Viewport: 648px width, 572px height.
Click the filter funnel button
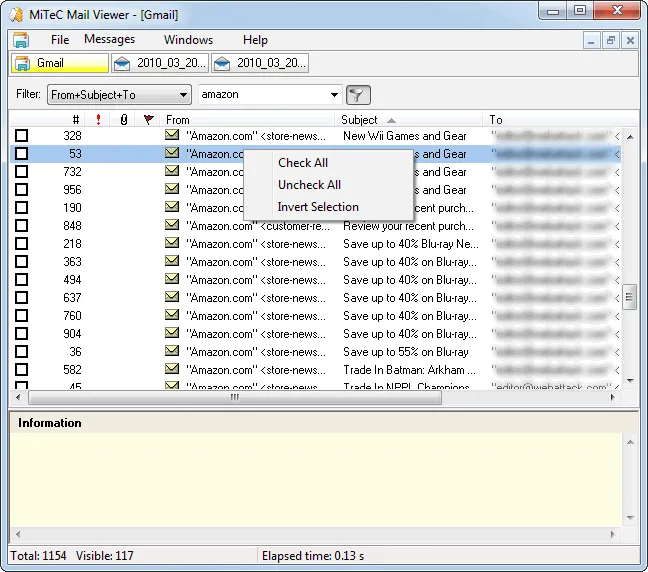coord(358,95)
